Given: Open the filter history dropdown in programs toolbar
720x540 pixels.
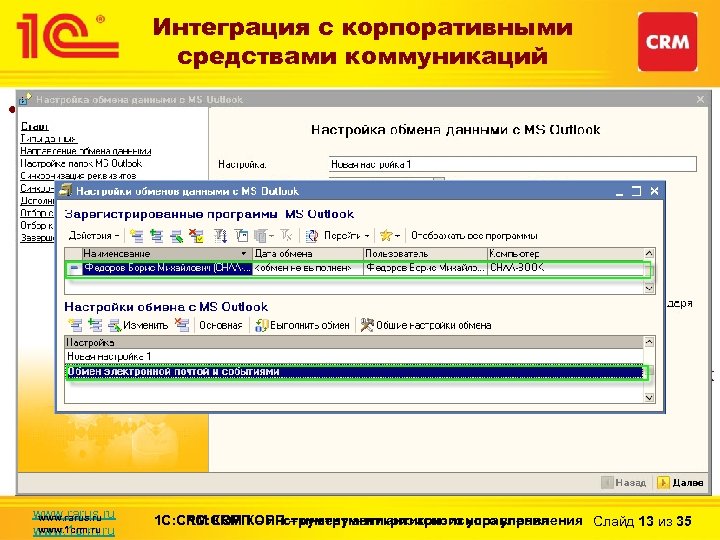Looking at the screenshot, I should [264, 236].
